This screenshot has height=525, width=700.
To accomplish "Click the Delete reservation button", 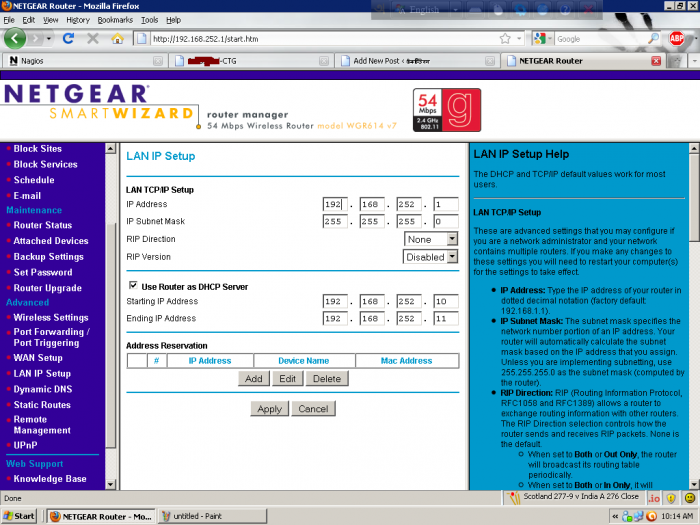I will click(x=327, y=379).
